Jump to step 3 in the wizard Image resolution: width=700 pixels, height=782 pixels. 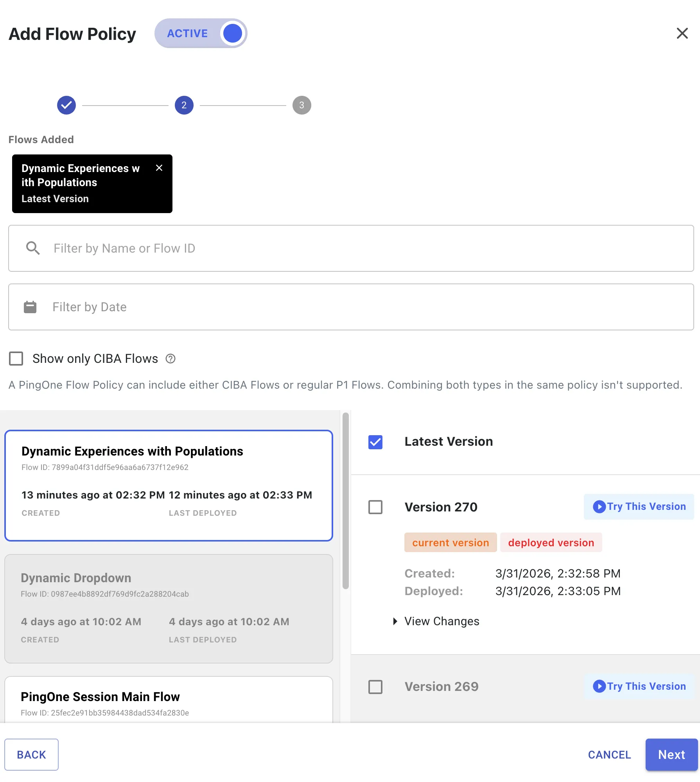pos(302,105)
